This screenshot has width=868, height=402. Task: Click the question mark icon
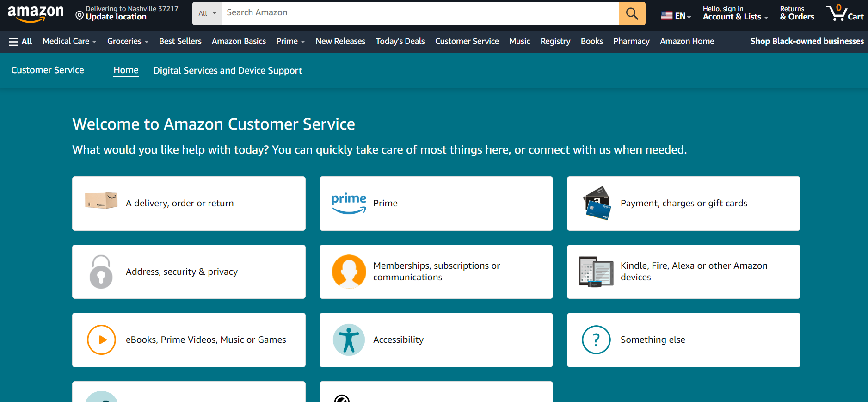(596, 340)
